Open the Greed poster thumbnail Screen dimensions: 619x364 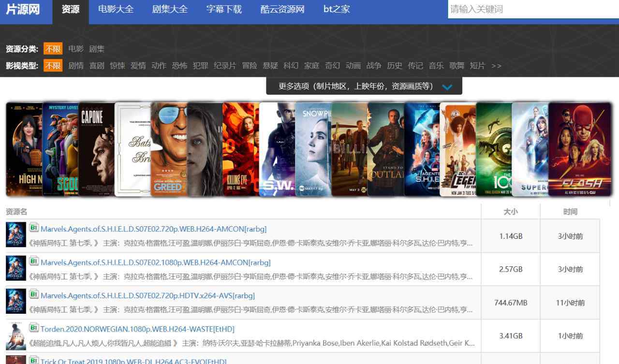point(169,149)
